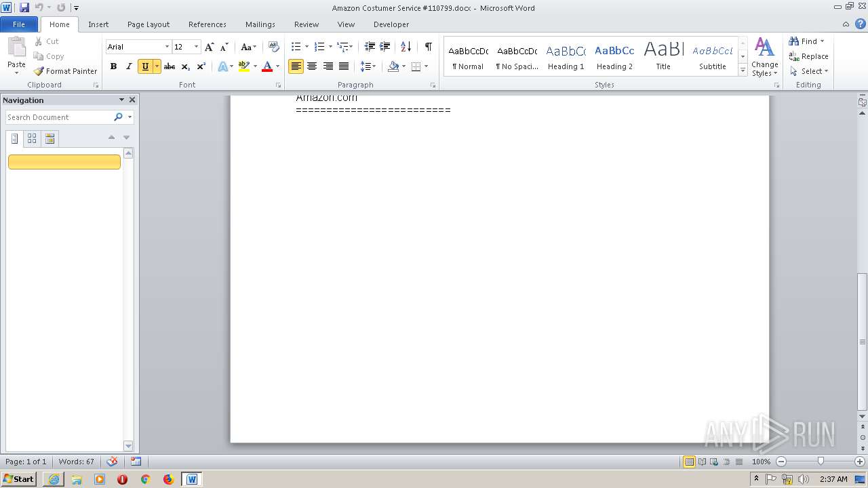This screenshot has height=488, width=868.
Task: Click the Grow Font icon
Action: [x=210, y=47]
